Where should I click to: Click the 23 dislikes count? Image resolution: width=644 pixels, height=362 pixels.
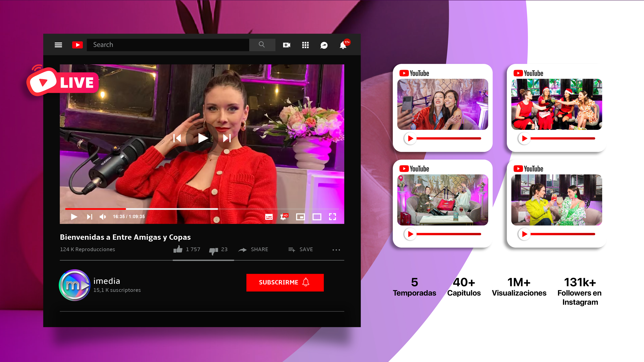(224, 249)
